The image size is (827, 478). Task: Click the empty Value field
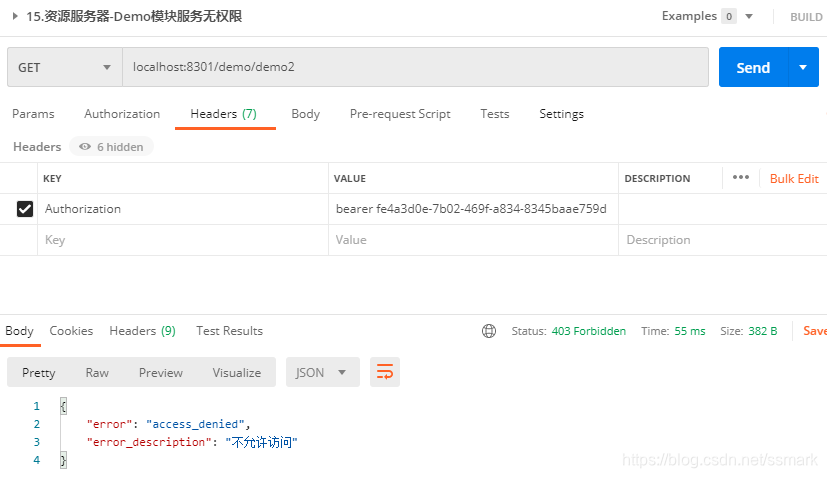[473, 240]
